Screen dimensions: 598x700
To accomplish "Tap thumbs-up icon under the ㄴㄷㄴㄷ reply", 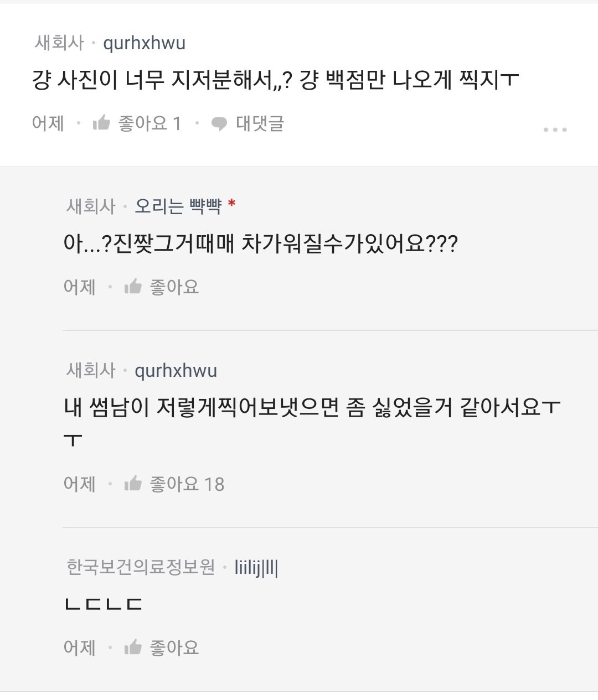I will pos(133,647).
